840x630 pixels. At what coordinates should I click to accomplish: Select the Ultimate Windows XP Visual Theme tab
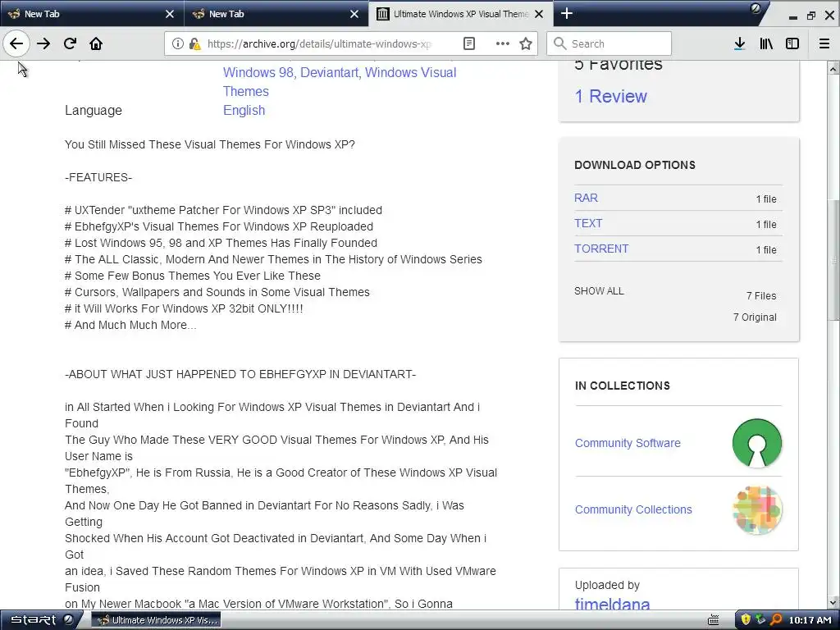tap(461, 14)
